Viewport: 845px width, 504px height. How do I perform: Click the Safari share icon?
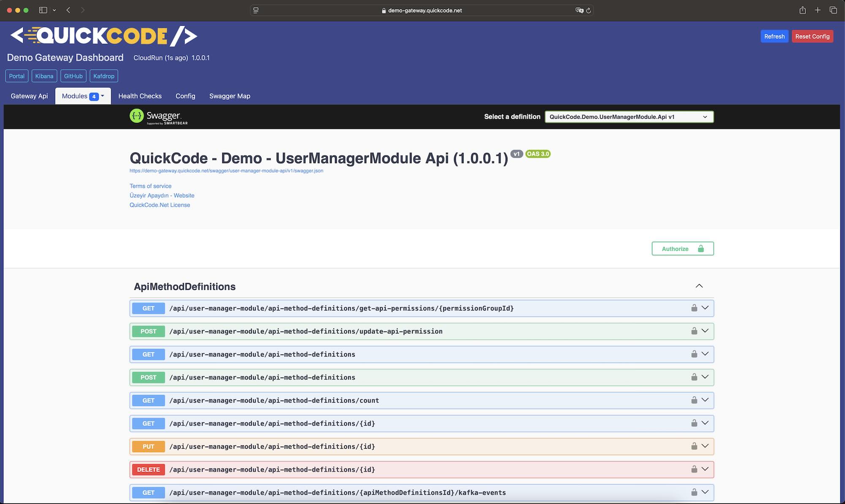pyautogui.click(x=803, y=10)
